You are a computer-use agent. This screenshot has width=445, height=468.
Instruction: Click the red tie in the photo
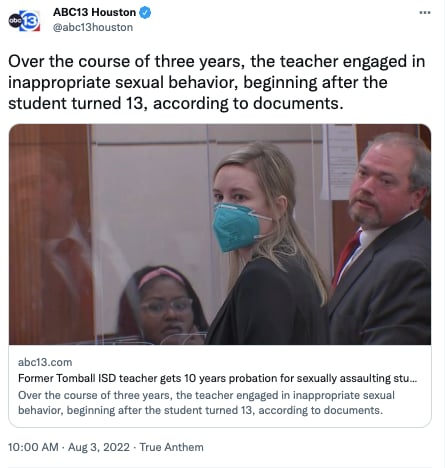(x=346, y=259)
